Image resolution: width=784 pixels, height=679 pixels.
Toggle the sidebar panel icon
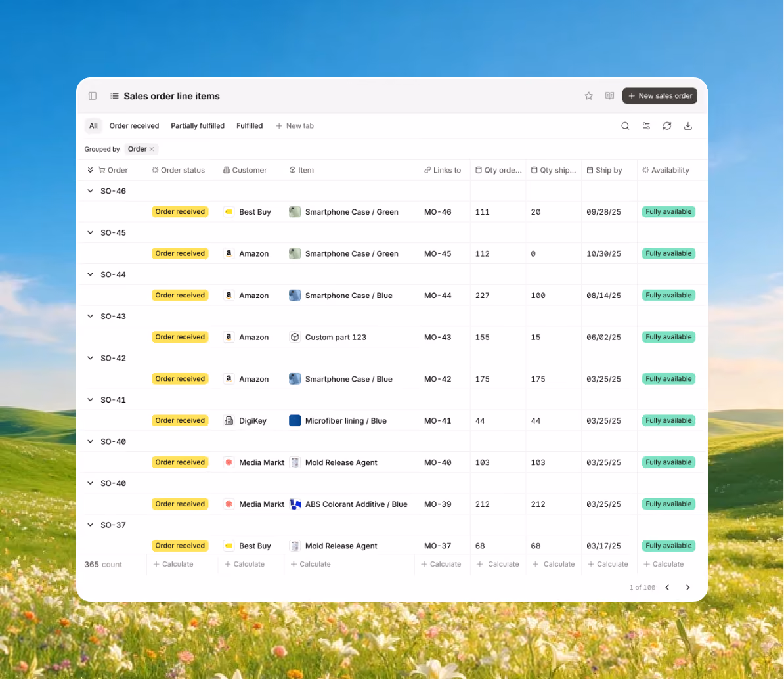pos(93,96)
